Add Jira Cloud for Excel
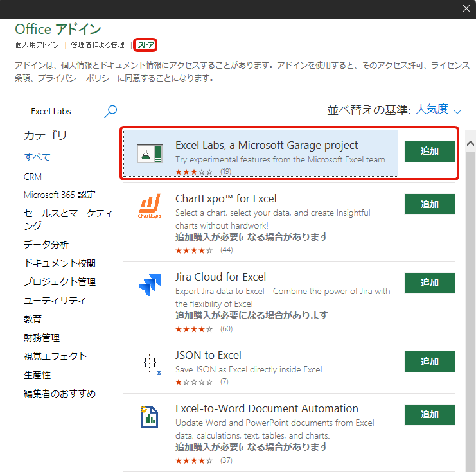Screen dimensions: 476x472 tap(430, 283)
